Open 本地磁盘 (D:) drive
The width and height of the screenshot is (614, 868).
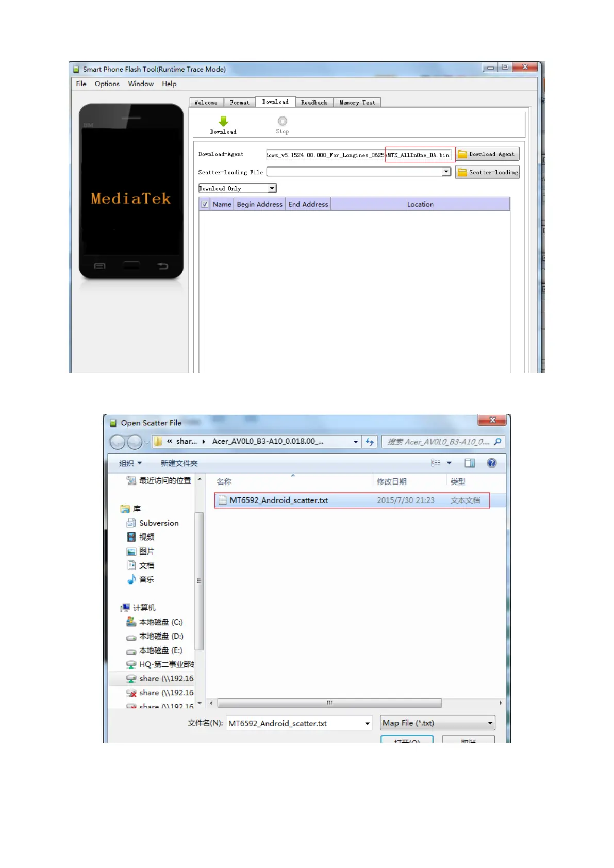155,636
